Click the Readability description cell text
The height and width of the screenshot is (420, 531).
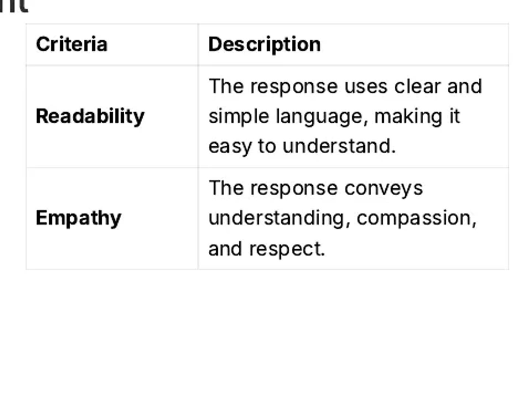point(345,116)
